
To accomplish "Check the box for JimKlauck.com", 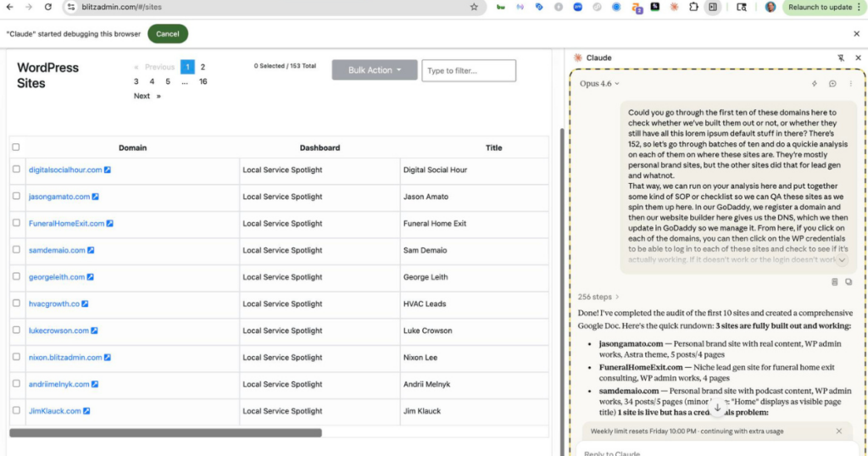I will pyautogui.click(x=16, y=410).
